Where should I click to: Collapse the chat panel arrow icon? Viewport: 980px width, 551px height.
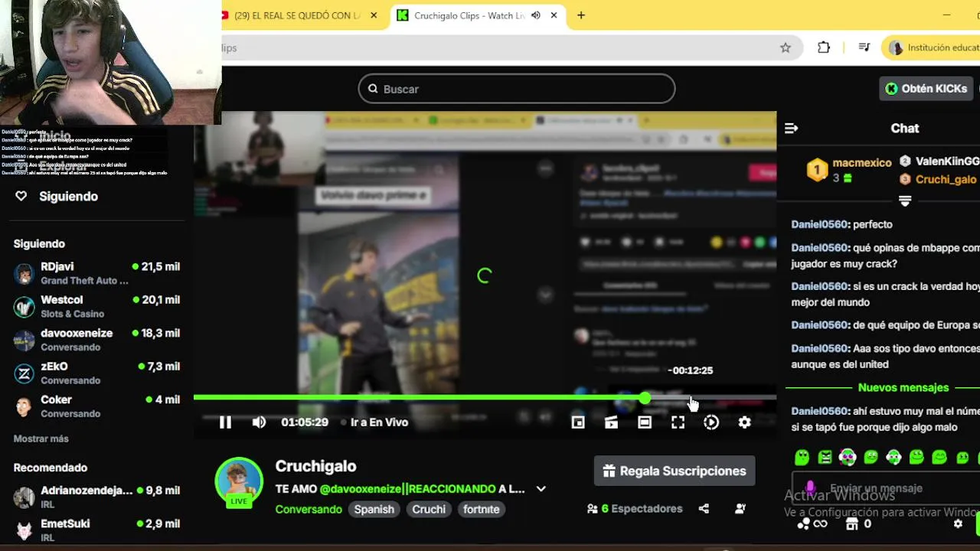(791, 129)
